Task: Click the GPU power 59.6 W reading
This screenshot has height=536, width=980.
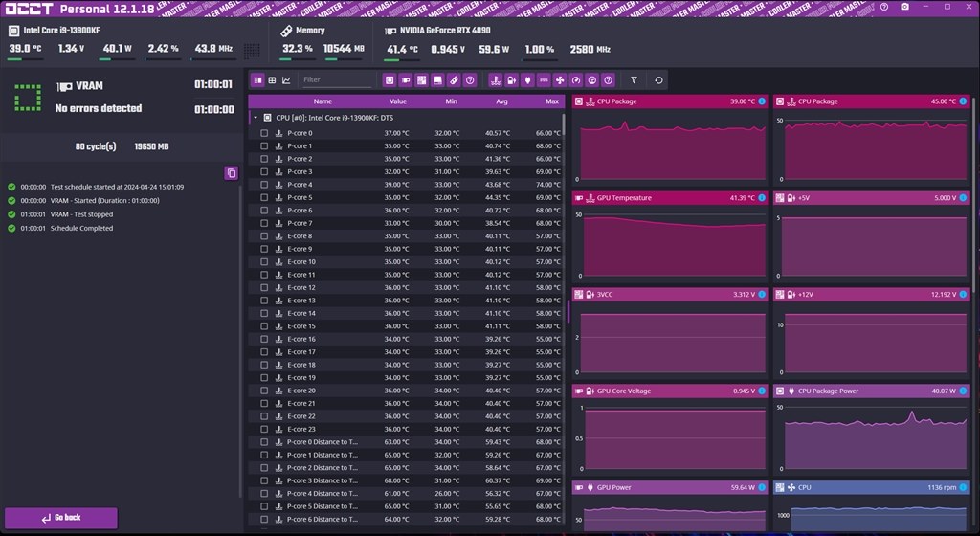Action: (x=494, y=50)
